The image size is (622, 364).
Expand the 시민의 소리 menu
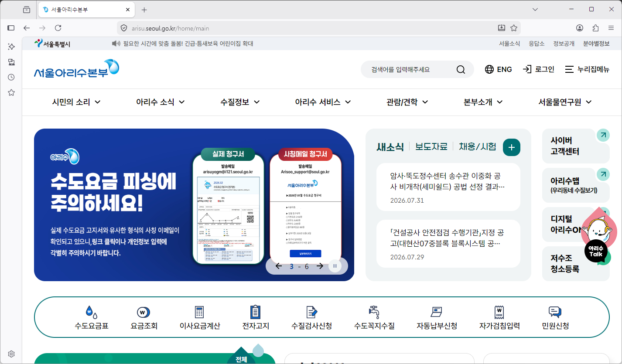click(x=76, y=102)
